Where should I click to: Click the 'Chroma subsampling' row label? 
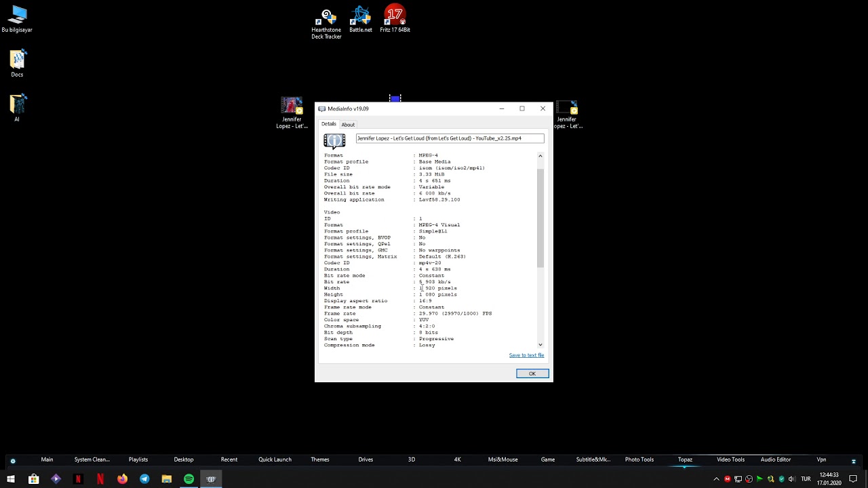(353, 326)
